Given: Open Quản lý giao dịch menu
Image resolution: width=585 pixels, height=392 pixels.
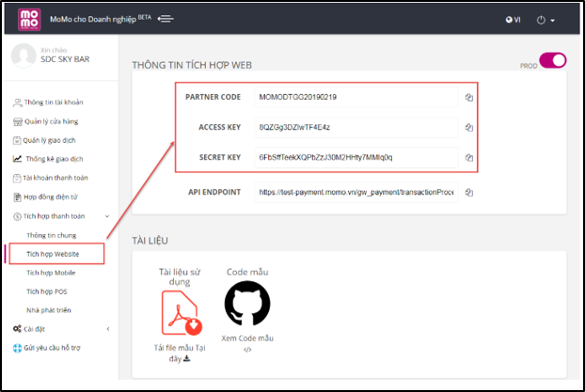Looking at the screenshot, I should 49,140.
